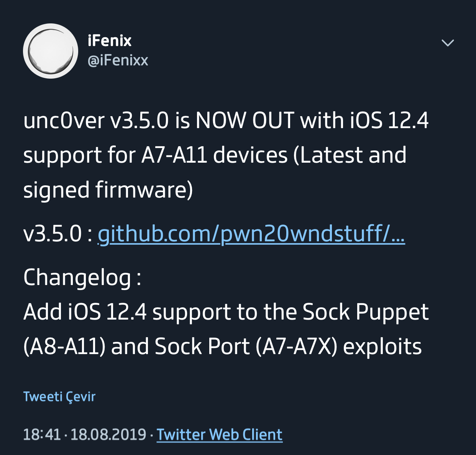
Task: Click 'Sock Puppet' in the changelog
Action: pyautogui.click(x=366, y=312)
